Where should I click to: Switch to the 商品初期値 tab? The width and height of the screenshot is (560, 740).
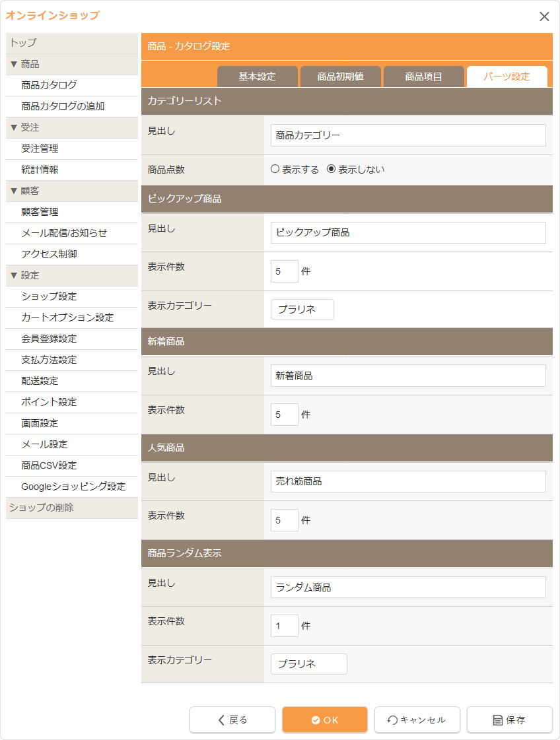pyautogui.click(x=340, y=77)
